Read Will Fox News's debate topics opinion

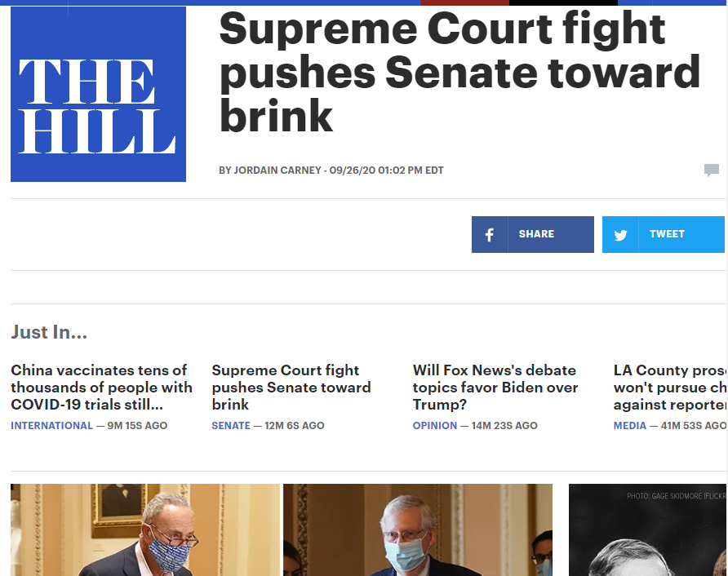point(495,388)
